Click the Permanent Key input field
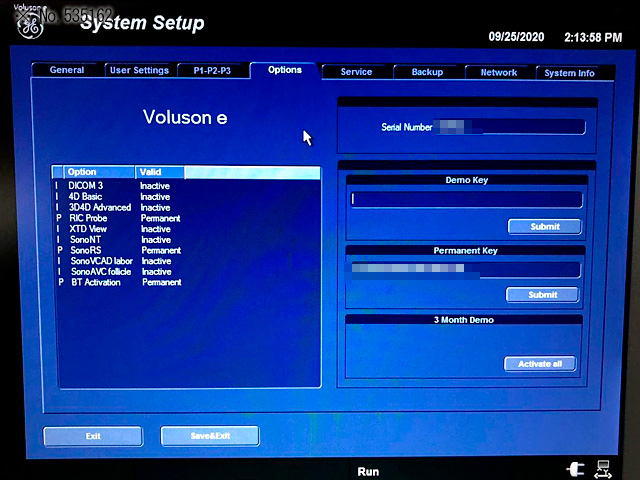Screen dimensions: 640x480 pyautogui.click(x=465, y=270)
